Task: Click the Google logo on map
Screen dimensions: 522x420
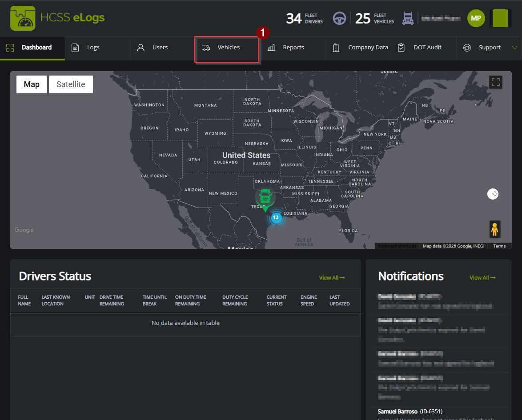Action: point(24,230)
